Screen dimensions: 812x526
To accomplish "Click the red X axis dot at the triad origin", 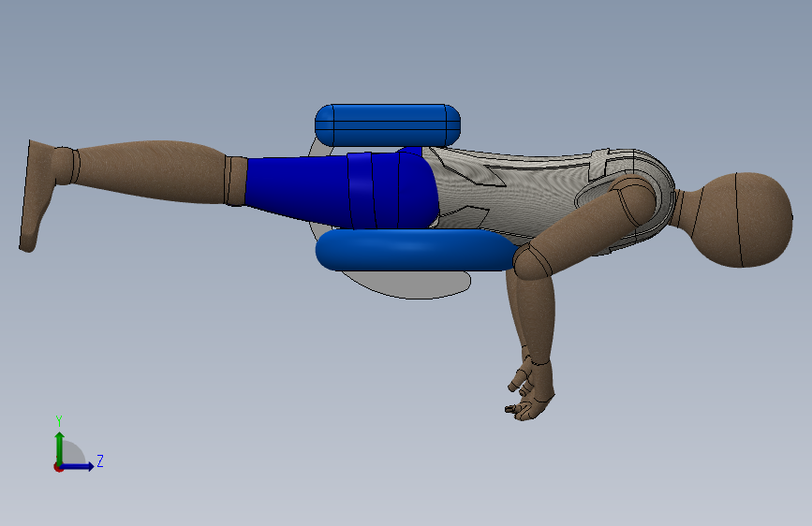I will [x=58, y=467].
